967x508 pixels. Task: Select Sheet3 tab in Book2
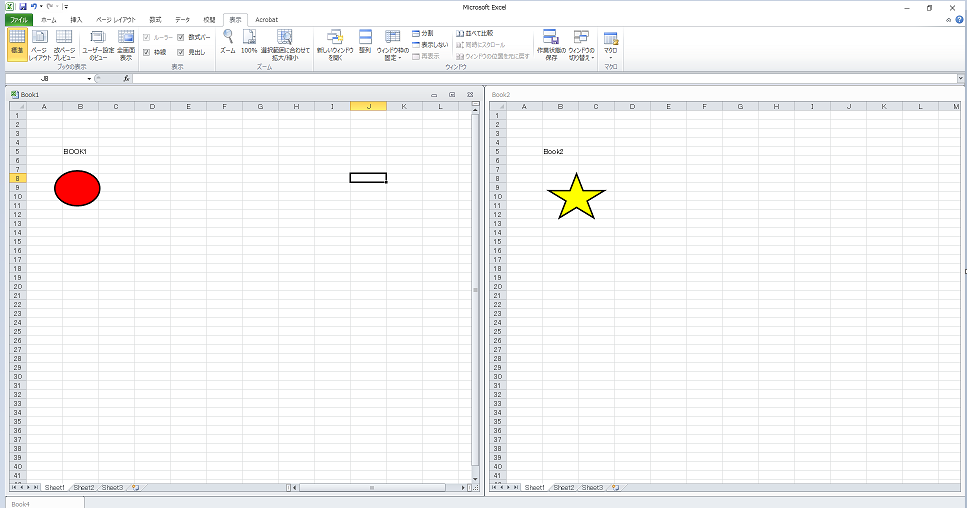pos(592,488)
